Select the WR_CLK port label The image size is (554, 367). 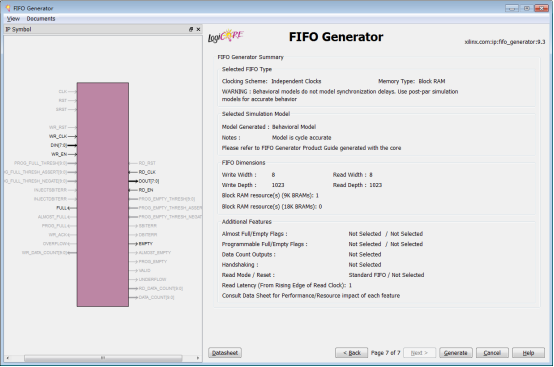click(58, 136)
